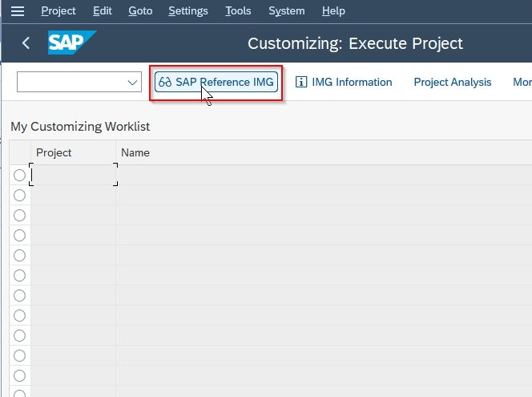Click the Project Analysis button
Image resolution: width=532 pixels, height=397 pixels.
click(x=453, y=82)
